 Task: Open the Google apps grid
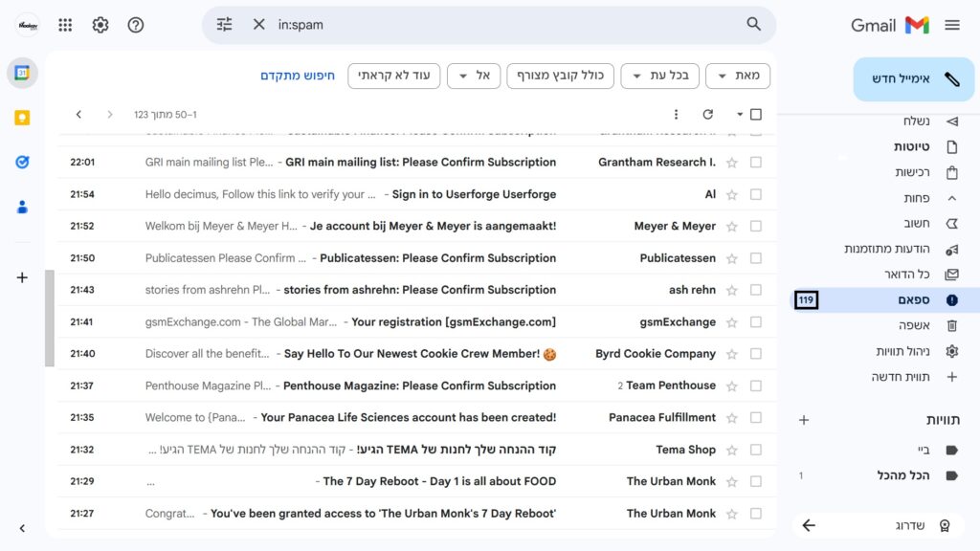(x=65, y=25)
